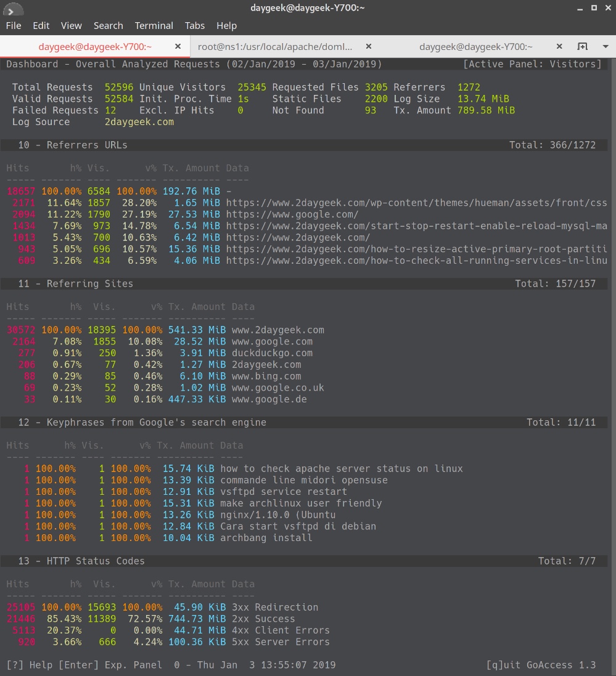
Task: Open the Tabs menu
Action: coord(195,26)
